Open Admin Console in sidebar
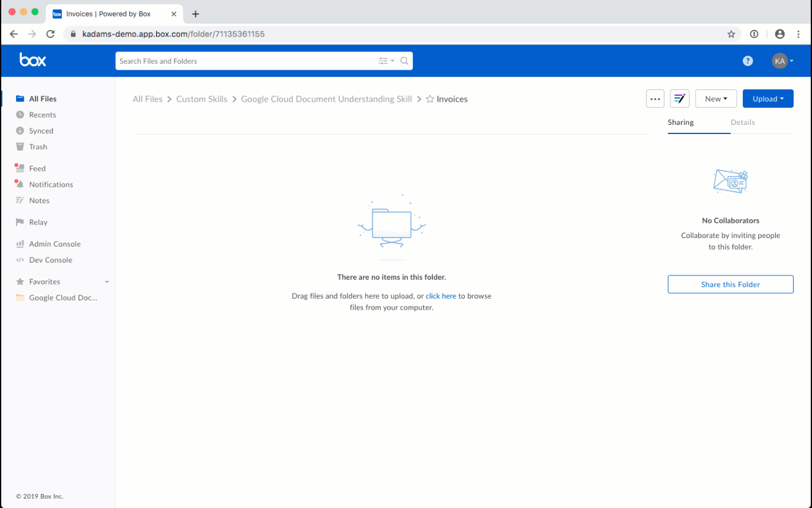 pyautogui.click(x=55, y=244)
